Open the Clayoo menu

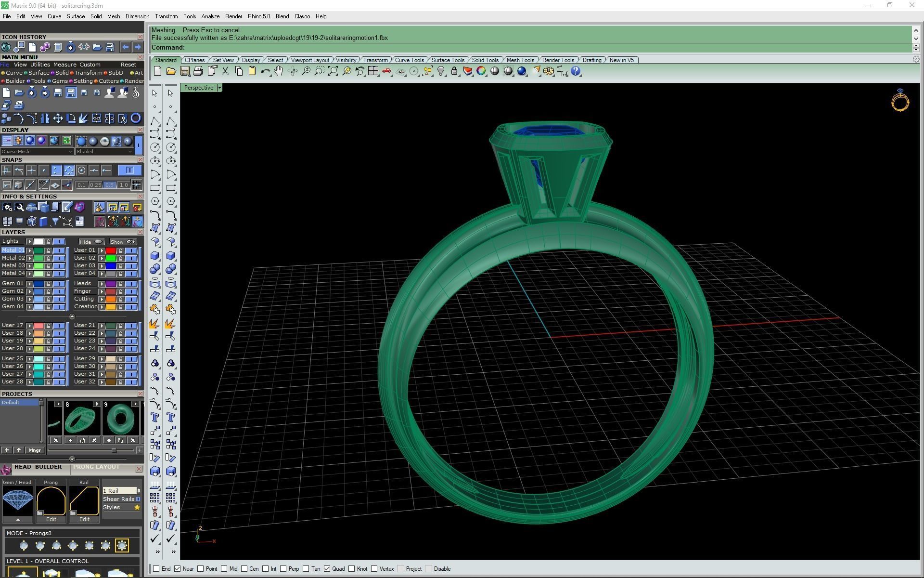click(x=302, y=16)
